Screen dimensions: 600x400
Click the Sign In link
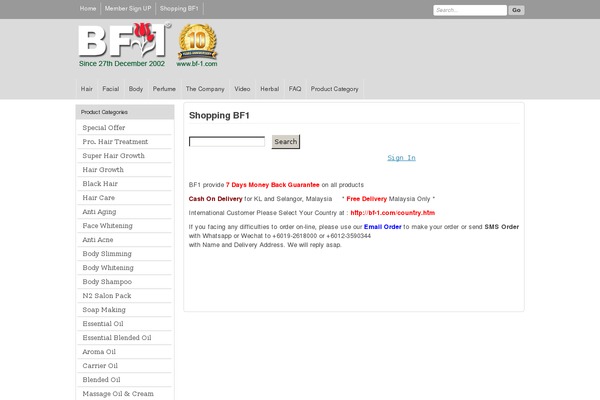click(x=401, y=158)
